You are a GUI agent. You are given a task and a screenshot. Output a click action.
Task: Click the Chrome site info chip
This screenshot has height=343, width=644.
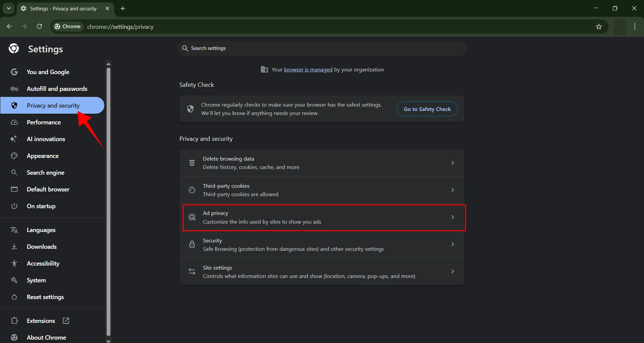(x=68, y=26)
